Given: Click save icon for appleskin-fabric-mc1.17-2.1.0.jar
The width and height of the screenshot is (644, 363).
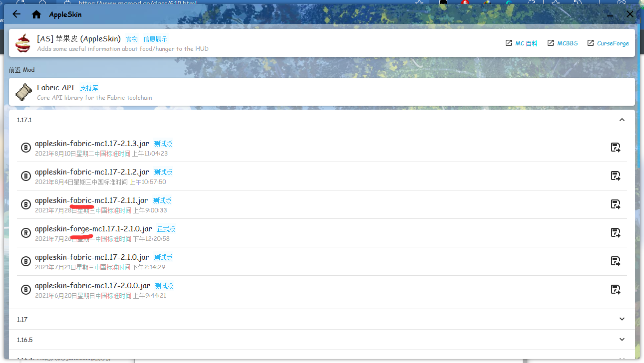Looking at the screenshot, I should point(616,261).
